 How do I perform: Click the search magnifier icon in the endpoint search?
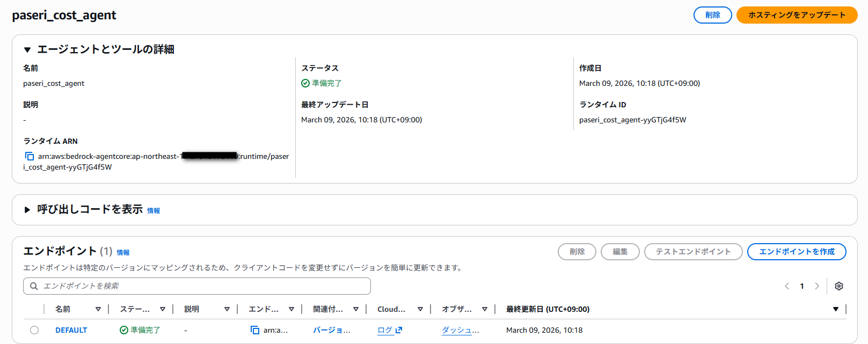[x=34, y=286]
